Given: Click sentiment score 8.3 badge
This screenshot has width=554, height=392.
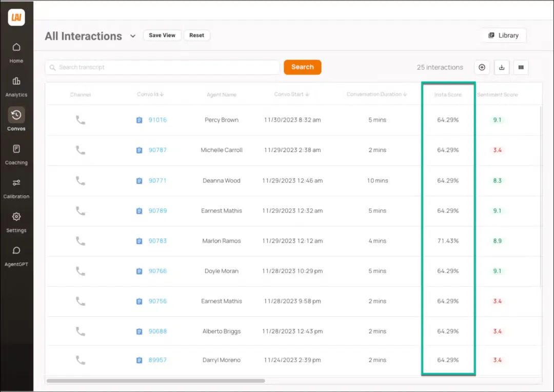Looking at the screenshot, I should point(498,181).
